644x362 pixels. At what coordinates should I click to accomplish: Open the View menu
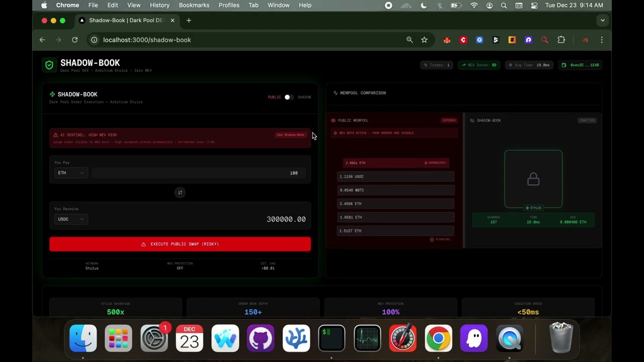134,5
